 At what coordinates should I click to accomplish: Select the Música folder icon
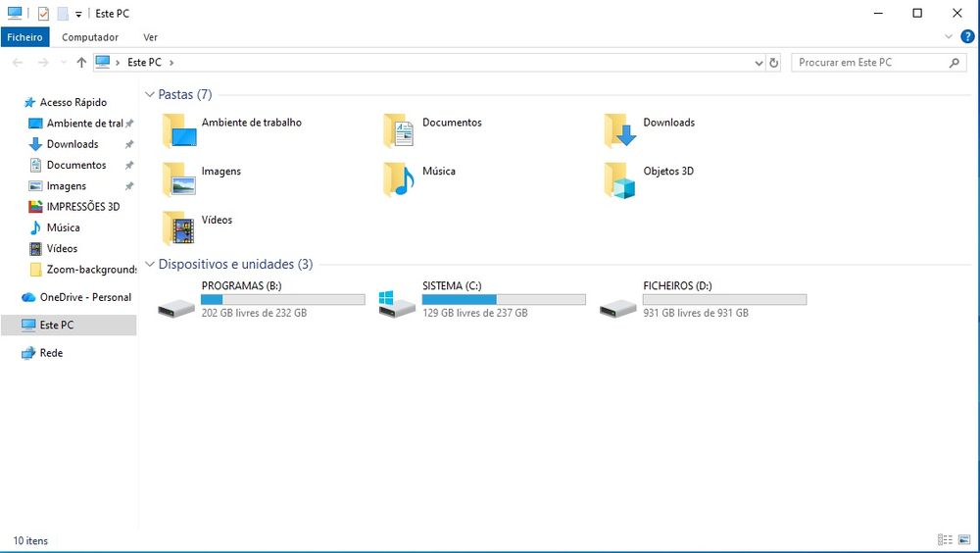(398, 178)
